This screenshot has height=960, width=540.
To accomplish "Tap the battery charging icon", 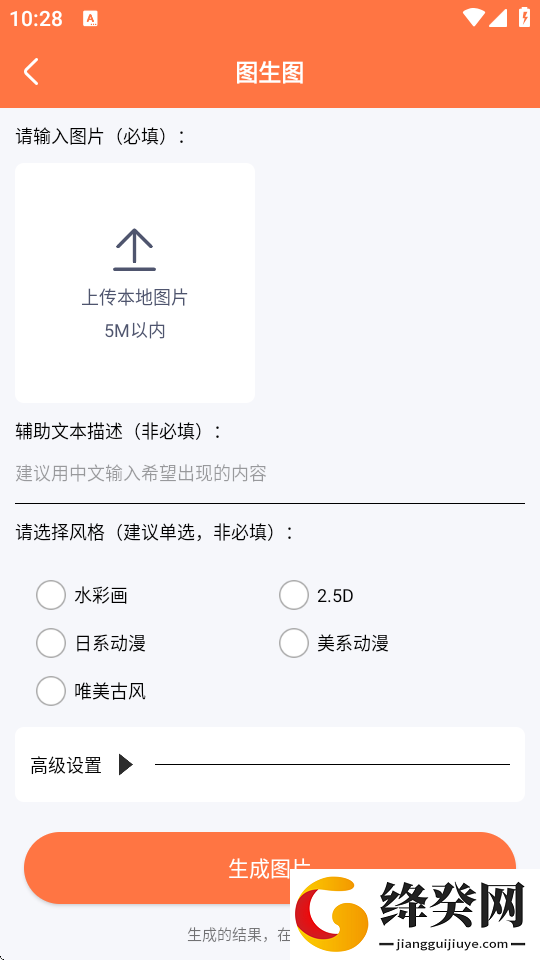I will (x=524, y=17).
